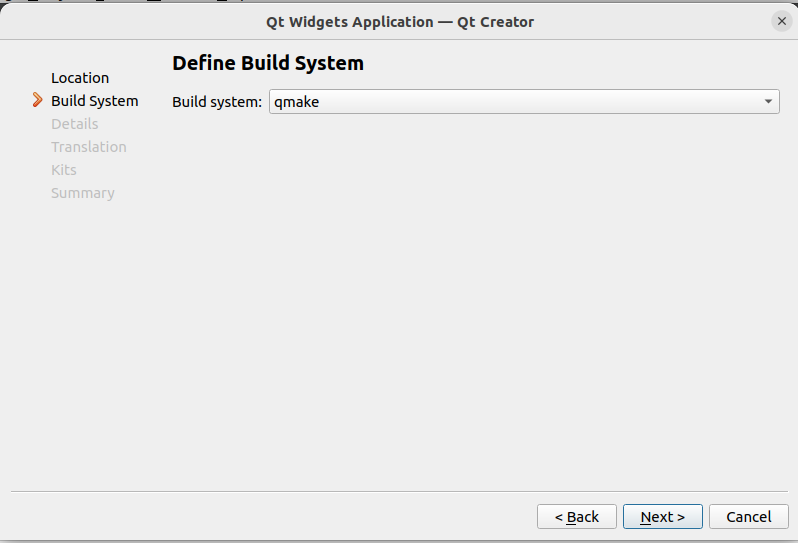Select the Build System step in sidebar
The height and width of the screenshot is (543, 798).
(94, 101)
